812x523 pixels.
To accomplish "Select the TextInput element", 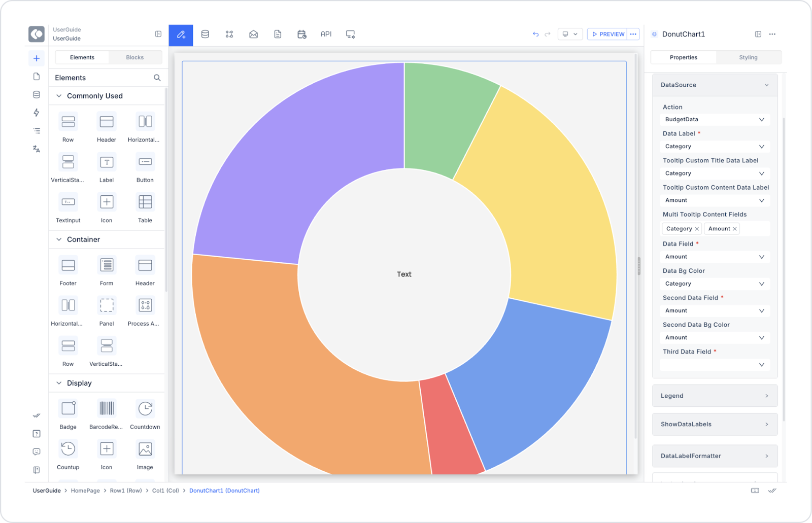I will [68, 208].
